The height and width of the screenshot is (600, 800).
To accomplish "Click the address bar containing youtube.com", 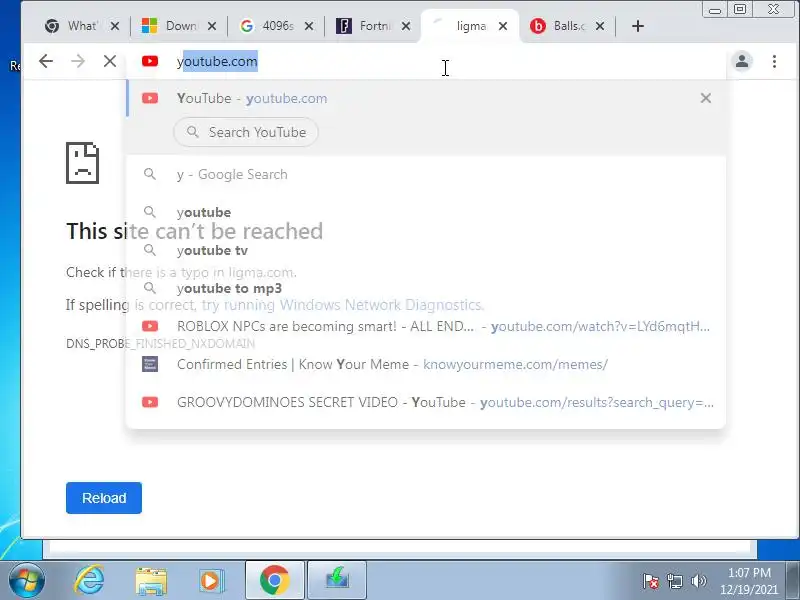I will coord(426,61).
